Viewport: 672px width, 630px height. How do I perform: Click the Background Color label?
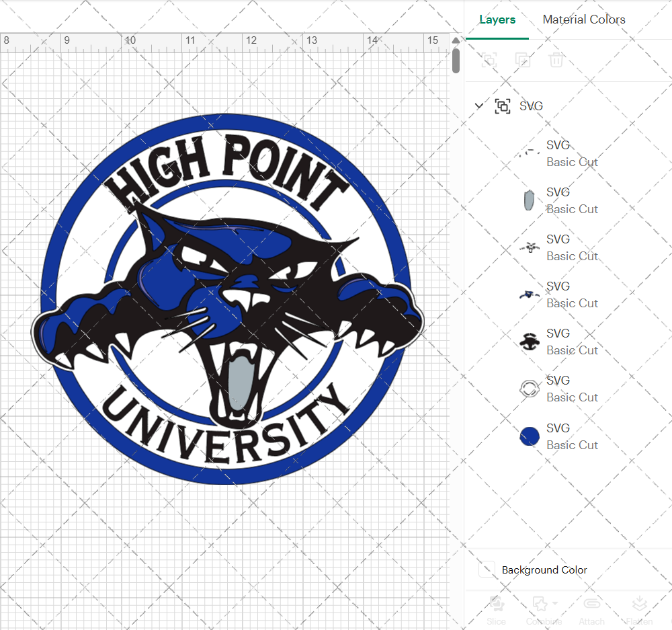coord(544,570)
